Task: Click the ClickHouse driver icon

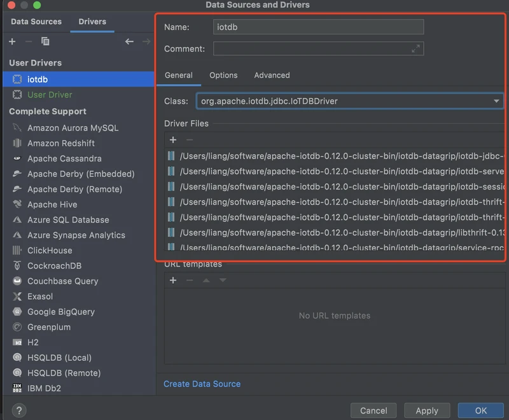Action: pyautogui.click(x=17, y=250)
